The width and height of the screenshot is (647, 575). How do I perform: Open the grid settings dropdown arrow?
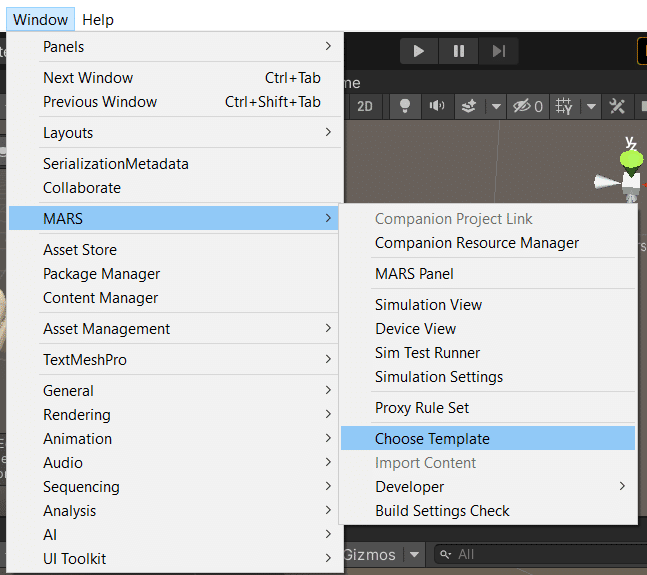point(591,106)
